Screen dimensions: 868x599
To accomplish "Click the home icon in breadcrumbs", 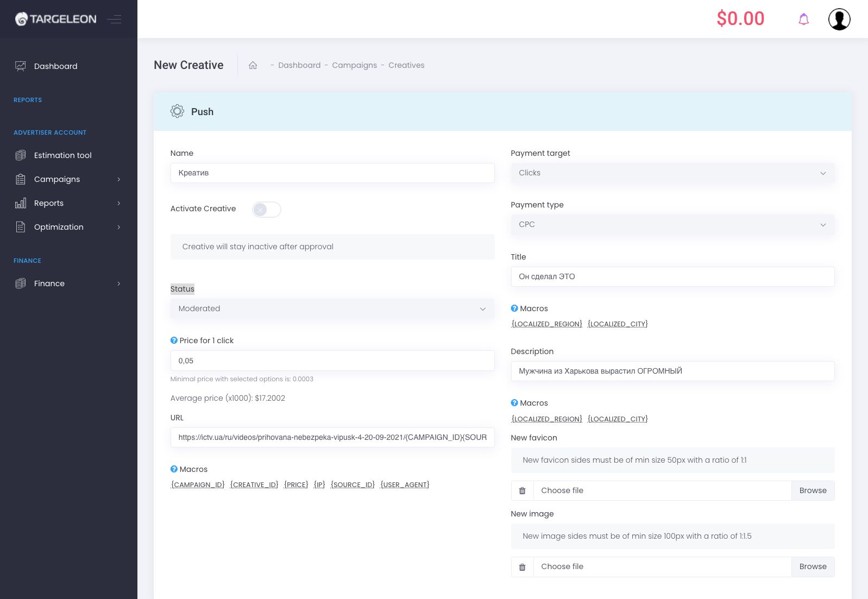I will pyautogui.click(x=253, y=65).
